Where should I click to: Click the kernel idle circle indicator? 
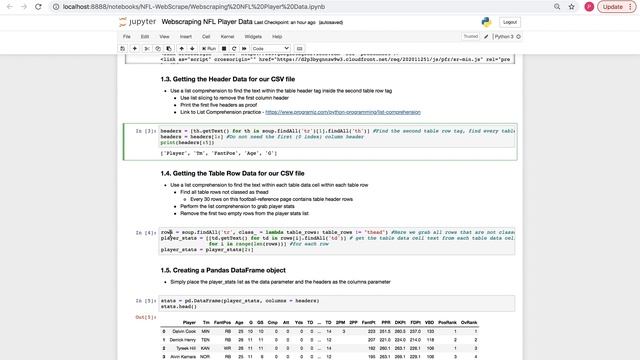coord(518,37)
